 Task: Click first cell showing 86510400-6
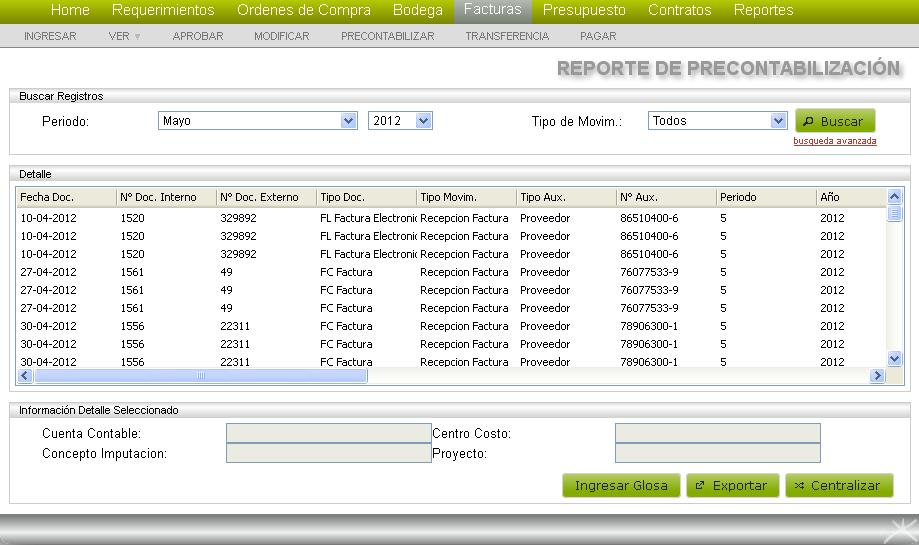649,218
